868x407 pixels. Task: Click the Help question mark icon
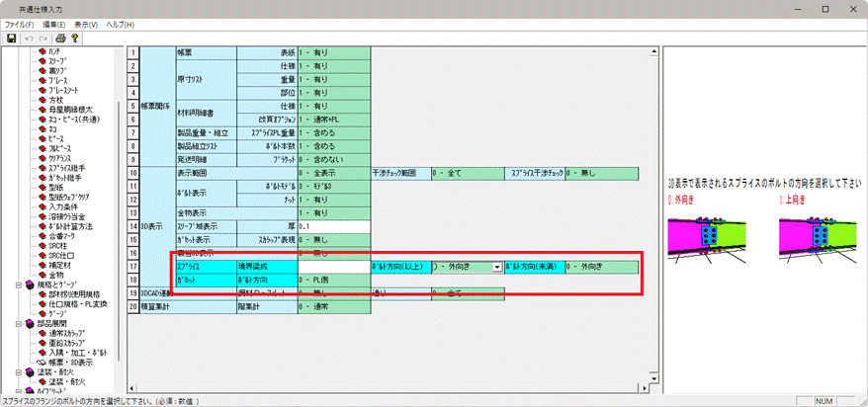point(74,38)
